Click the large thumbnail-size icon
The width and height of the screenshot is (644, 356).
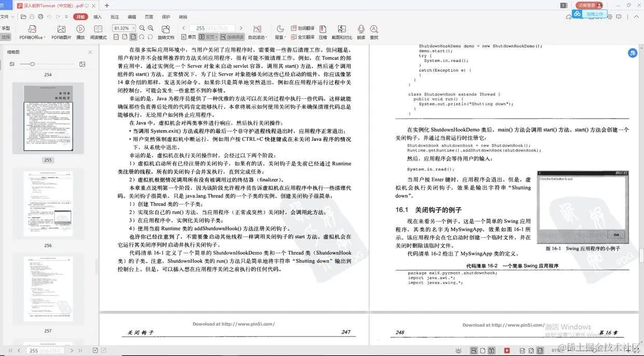[x=82, y=64]
